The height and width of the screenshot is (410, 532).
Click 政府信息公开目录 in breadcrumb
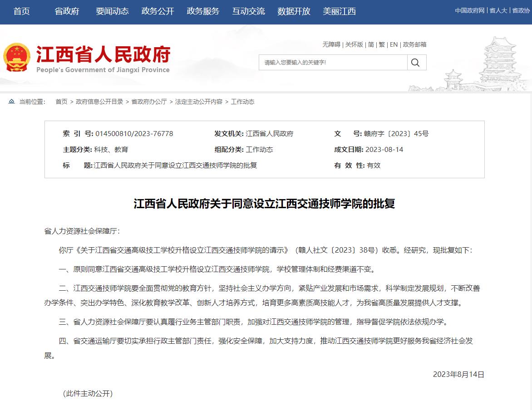point(99,102)
